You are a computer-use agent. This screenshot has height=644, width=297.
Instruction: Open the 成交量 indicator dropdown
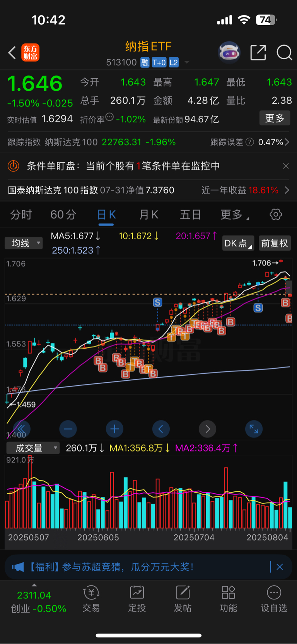click(33, 448)
